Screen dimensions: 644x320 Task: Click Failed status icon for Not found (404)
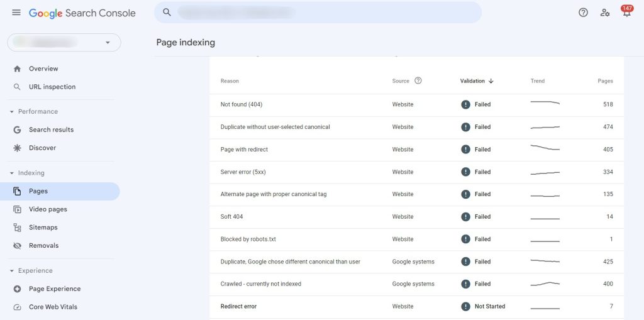point(465,104)
